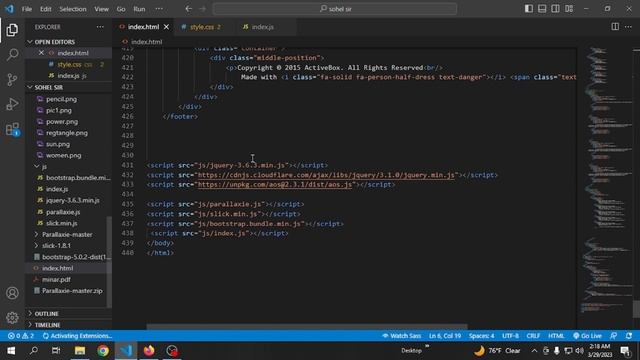Viewport: 640px width, 360px height.
Task: Go forward with the right arrow
Action: point(202,9)
